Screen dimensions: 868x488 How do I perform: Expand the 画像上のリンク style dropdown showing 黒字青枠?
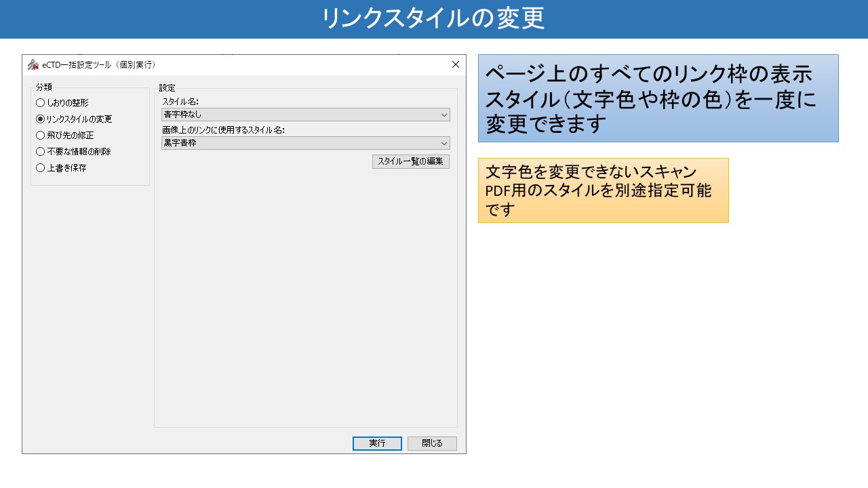pyautogui.click(x=306, y=143)
